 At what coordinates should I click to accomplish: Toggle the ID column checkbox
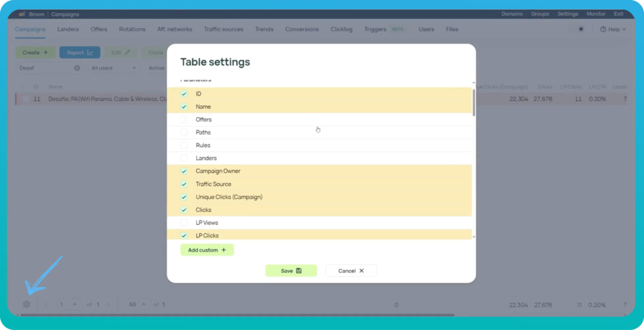[x=184, y=94]
